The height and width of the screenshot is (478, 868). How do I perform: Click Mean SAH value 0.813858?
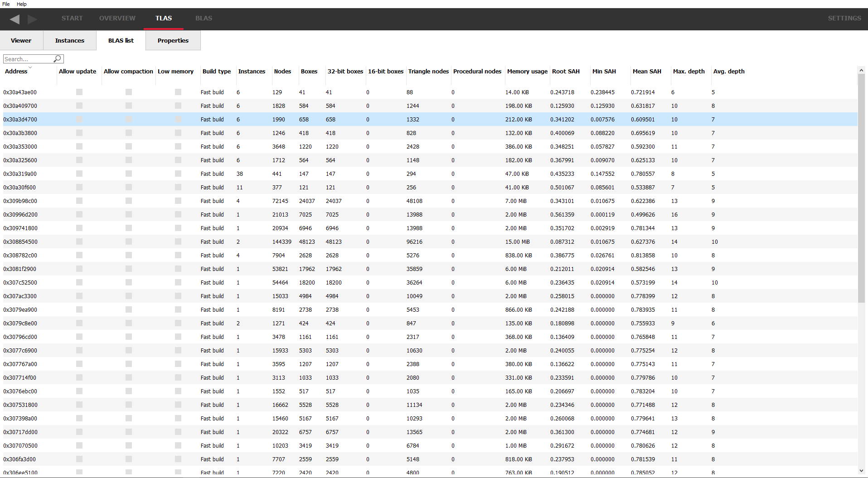[x=643, y=255]
